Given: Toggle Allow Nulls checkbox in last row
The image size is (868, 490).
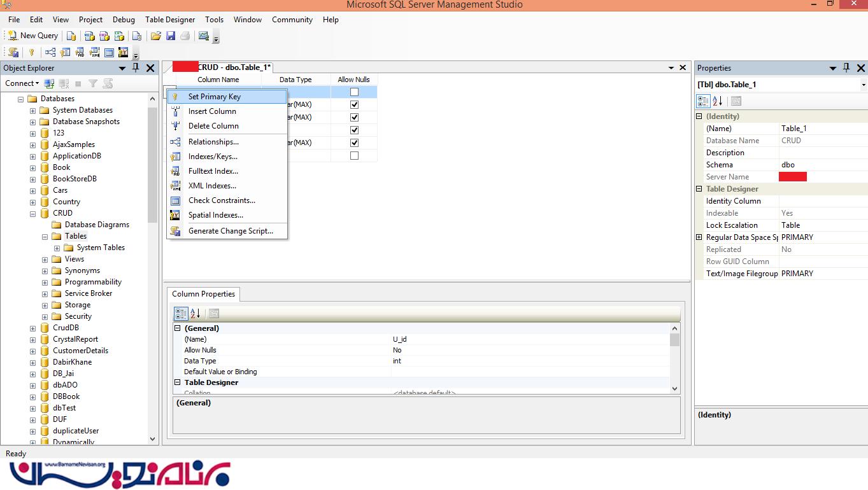Looking at the screenshot, I should [x=354, y=155].
